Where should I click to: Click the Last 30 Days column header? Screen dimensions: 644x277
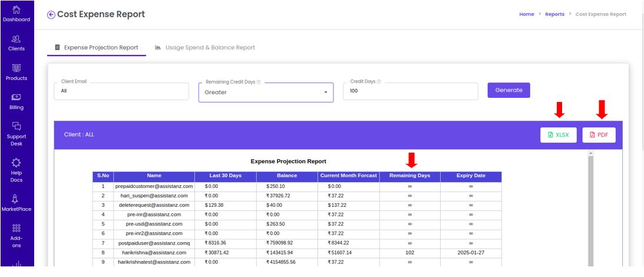(x=226, y=176)
